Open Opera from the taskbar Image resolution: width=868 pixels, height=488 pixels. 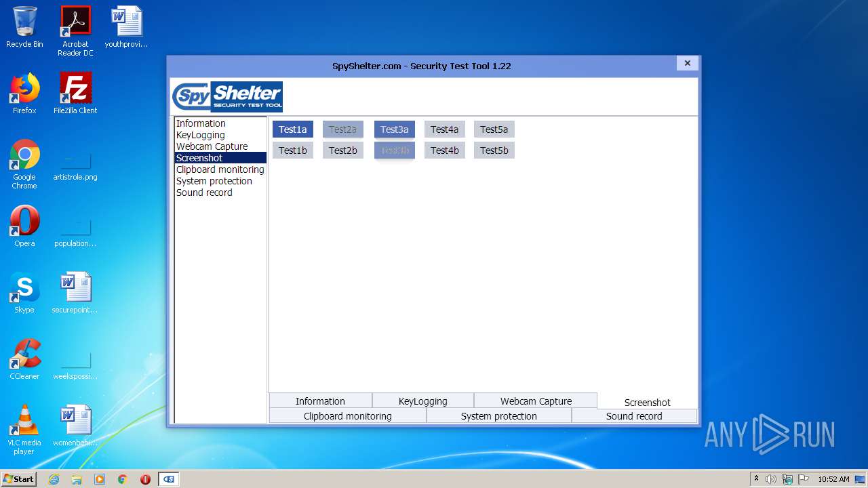pyautogui.click(x=145, y=479)
